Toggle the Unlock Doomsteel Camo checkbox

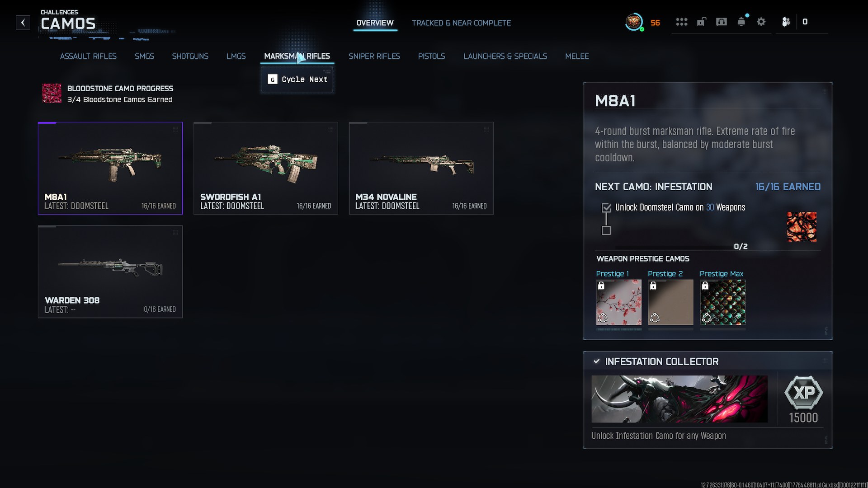(x=606, y=208)
